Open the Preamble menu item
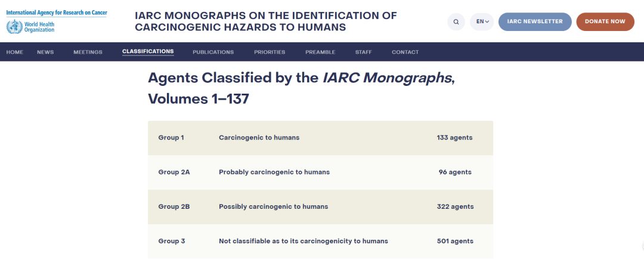 320,52
